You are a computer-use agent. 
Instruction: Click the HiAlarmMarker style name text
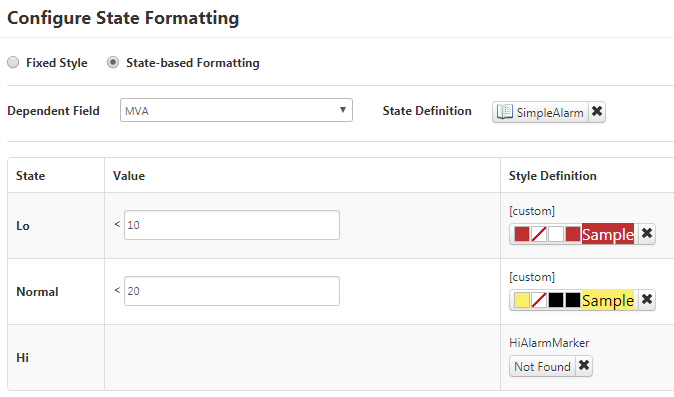549,343
